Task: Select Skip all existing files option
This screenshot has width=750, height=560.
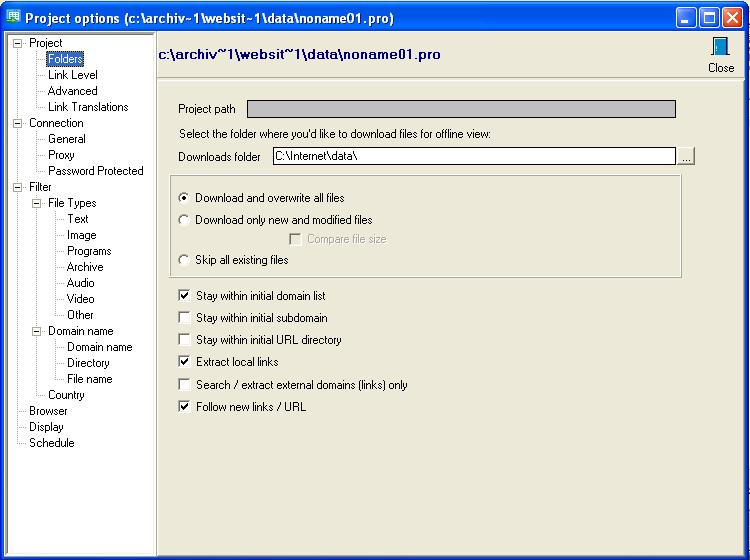Action: point(183,260)
